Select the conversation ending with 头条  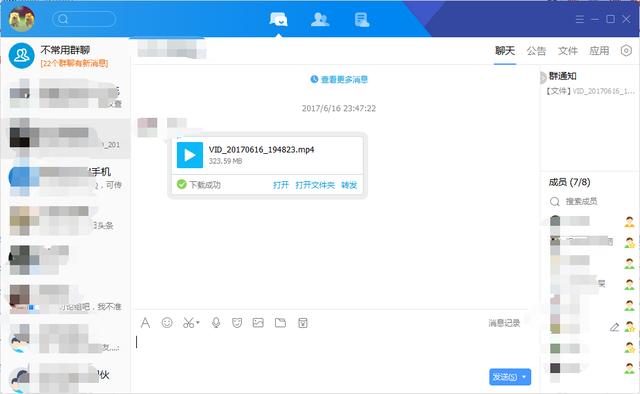click(65, 220)
